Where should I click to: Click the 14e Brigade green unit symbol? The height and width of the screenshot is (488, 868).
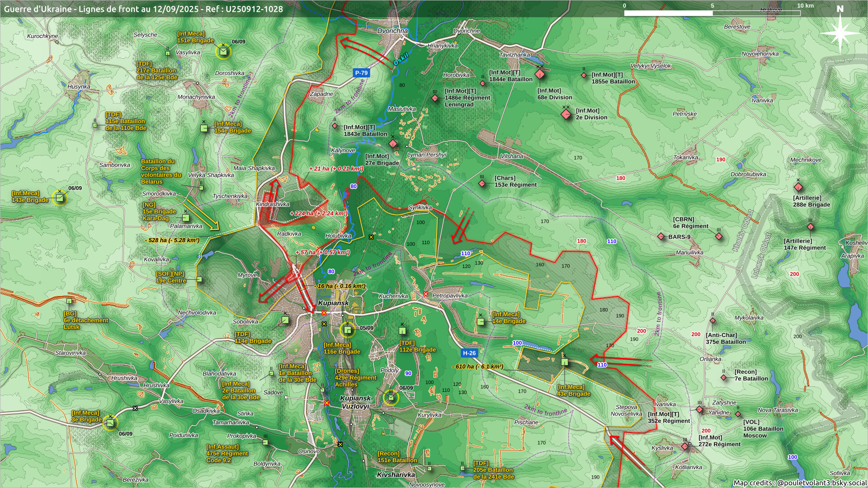click(x=481, y=321)
